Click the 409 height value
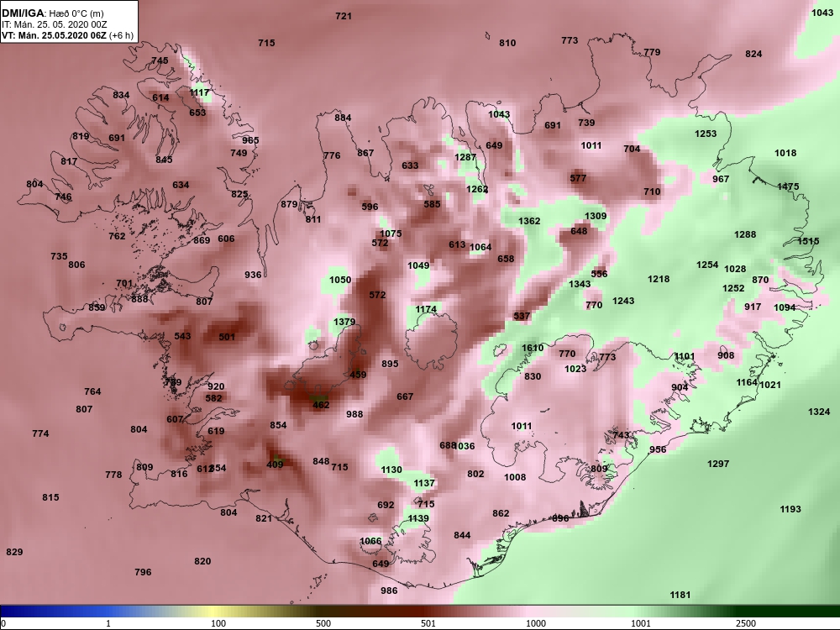This screenshot has width=840, height=630. [x=275, y=465]
